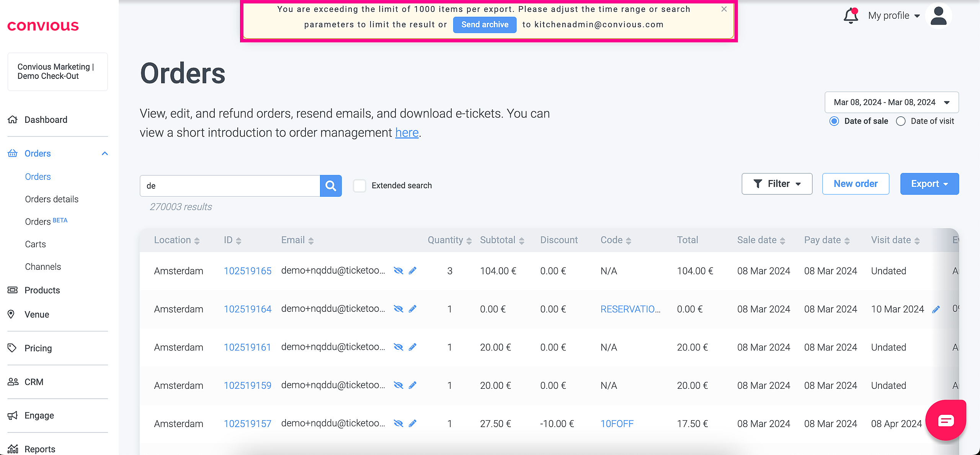
Task: Open order ID 102519157 link
Action: (247, 424)
